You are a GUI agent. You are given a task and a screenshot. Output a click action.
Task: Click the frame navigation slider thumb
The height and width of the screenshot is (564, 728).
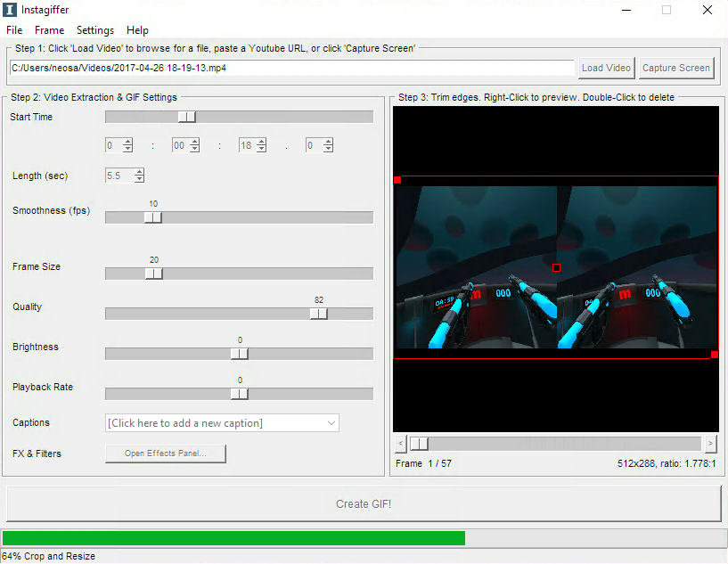click(420, 444)
